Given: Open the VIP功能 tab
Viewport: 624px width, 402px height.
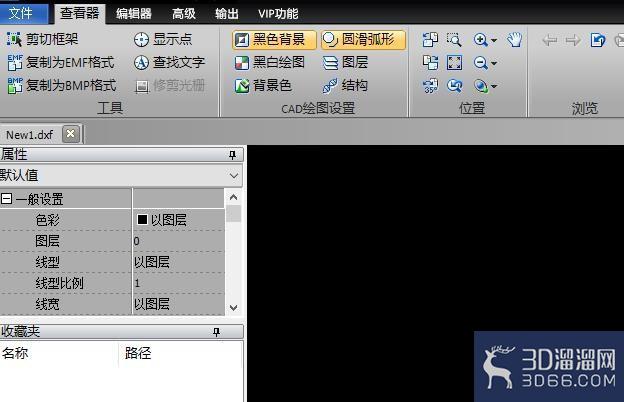Looking at the screenshot, I should [x=278, y=14].
